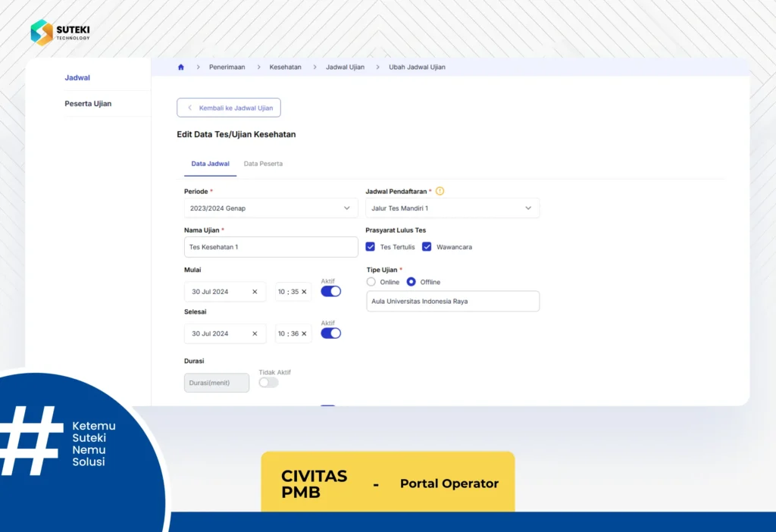
Task: Click the Suteki Technology logo
Action: [x=61, y=33]
